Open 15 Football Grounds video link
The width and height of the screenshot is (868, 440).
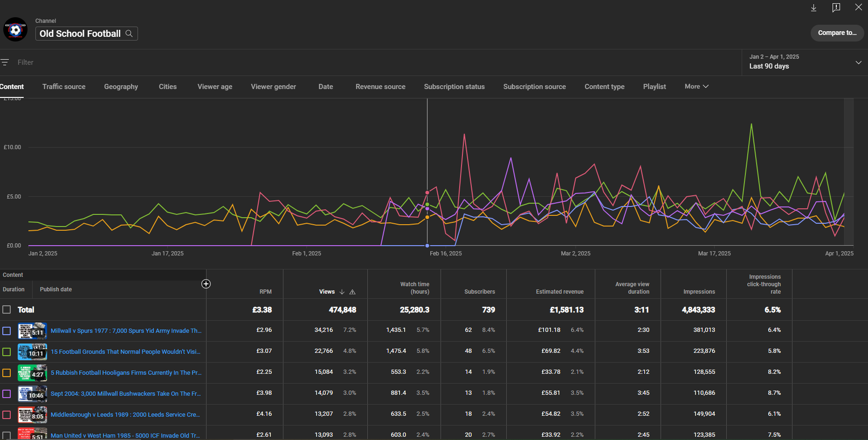pos(125,352)
